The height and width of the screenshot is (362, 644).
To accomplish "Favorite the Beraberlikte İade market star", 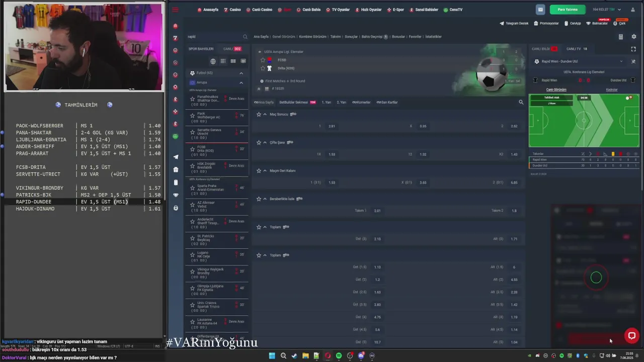I will (x=259, y=199).
